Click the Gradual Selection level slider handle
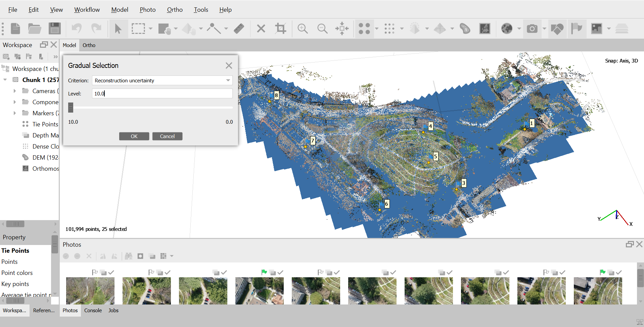The width and height of the screenshot is (644, 327). (x=71, y=108)
